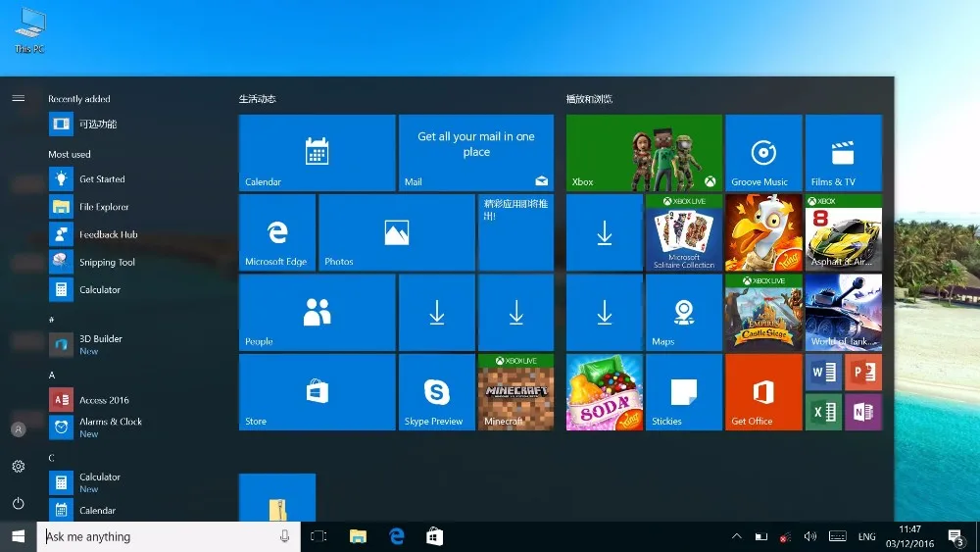The height and width of the screenshot is (552, 980).
Task: Open the Photos tile
Action: point(397,232)
